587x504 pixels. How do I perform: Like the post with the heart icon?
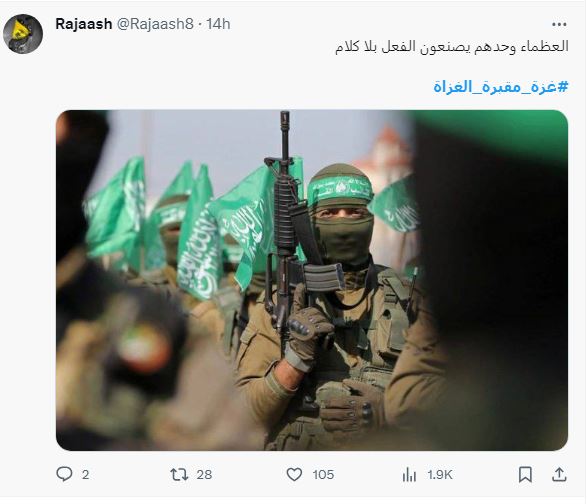coord(294,474)
